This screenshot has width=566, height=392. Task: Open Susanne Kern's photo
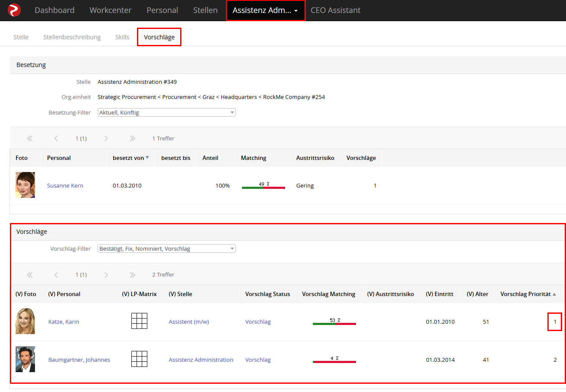25,185
